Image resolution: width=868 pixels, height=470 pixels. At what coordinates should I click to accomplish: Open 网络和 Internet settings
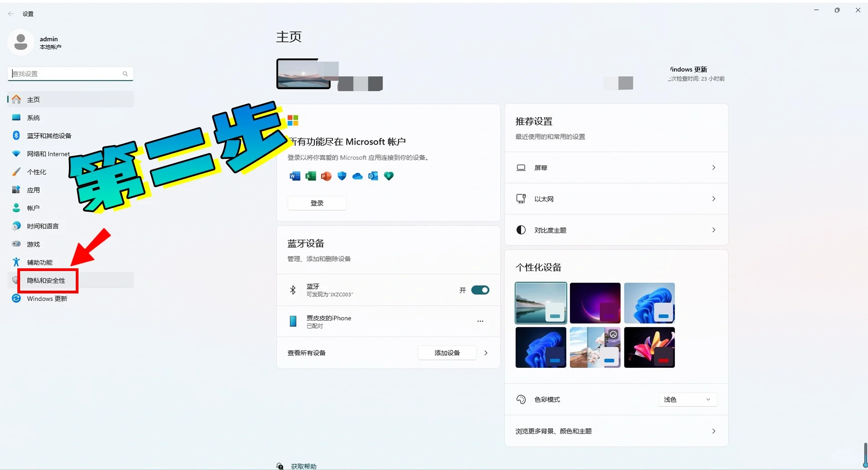point(48,154)
